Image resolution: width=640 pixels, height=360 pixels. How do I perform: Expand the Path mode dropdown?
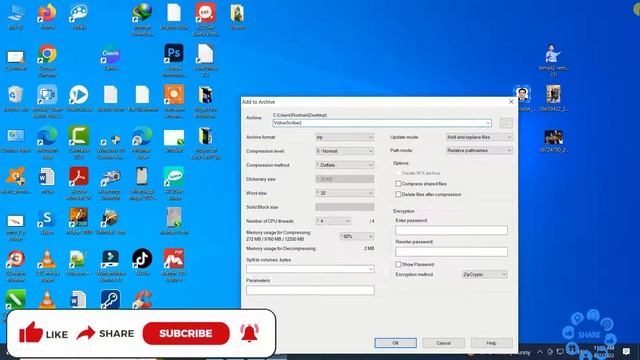click(479, 150)
